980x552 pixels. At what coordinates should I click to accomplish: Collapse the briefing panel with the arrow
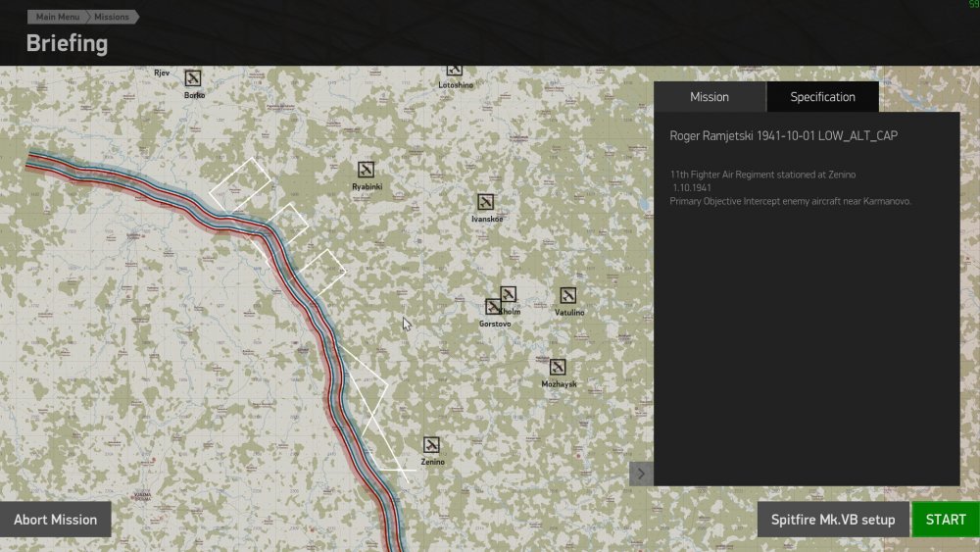click(x=641, y=474)
